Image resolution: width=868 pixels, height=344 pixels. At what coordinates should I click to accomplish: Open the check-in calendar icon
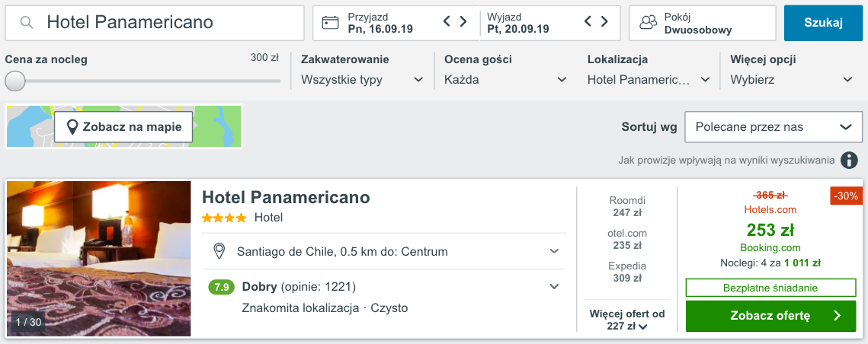coord(330,23)
